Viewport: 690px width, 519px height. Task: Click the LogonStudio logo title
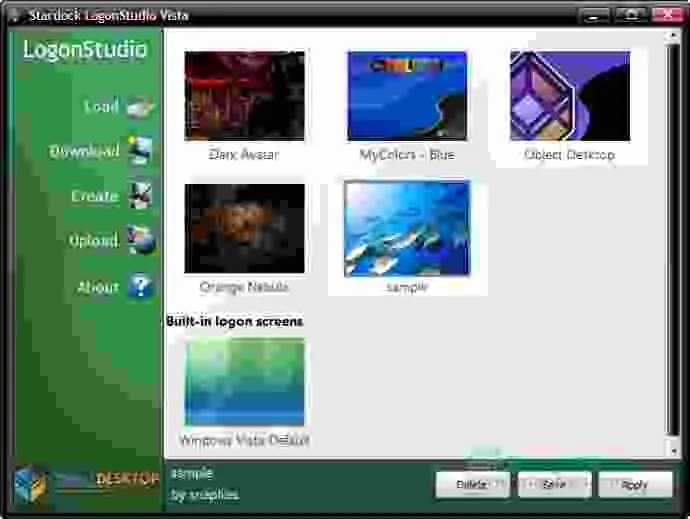pyautogui.click(x=85, y=49)
